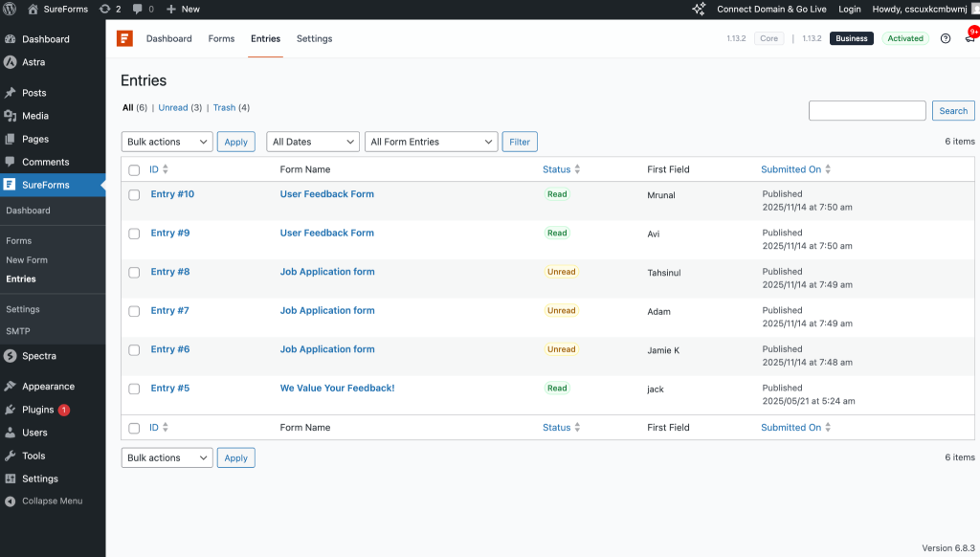
Task: Switch to the Settings tab in SureForms
Action: point(314,38)
